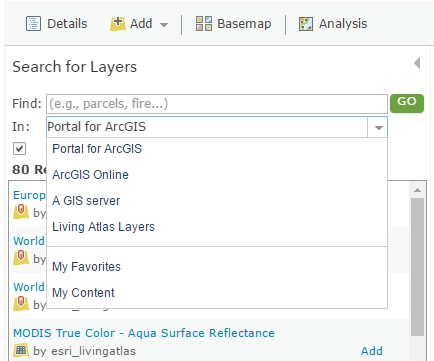Click the scroll up arrow in results

tap(417, 190)
